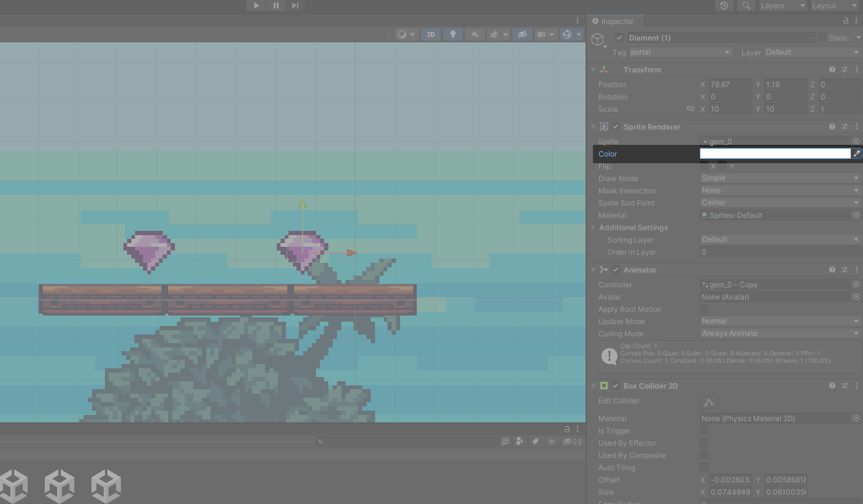Open the Draw Mode dropdown

pos(780,178)
